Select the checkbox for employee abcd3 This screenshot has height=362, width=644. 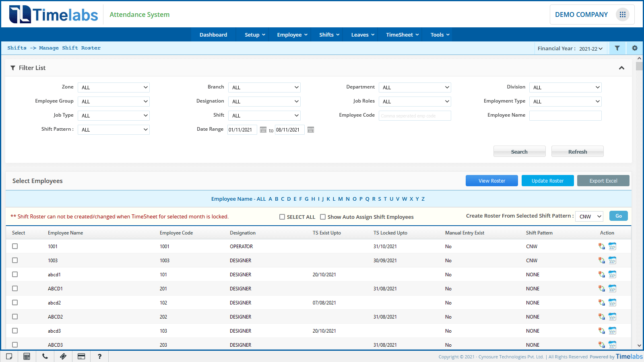point(15,331)
